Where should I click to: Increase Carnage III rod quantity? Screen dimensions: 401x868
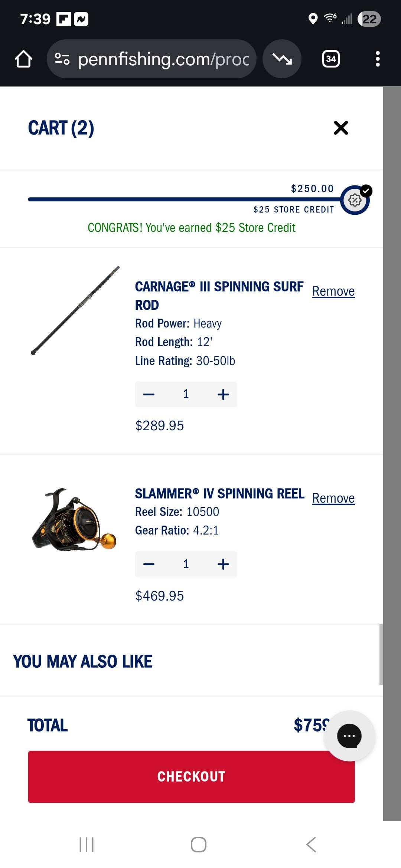pyautogui.click(x=223, y=394)
